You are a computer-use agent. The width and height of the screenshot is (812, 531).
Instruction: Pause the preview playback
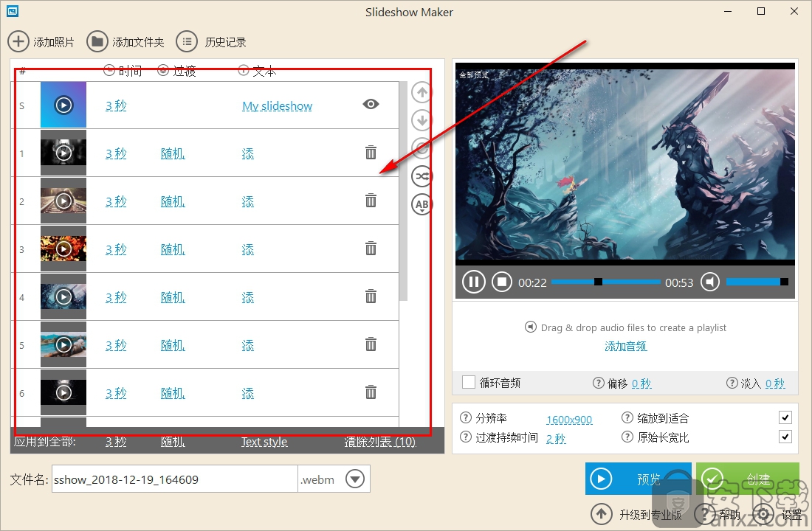(473, 282)
